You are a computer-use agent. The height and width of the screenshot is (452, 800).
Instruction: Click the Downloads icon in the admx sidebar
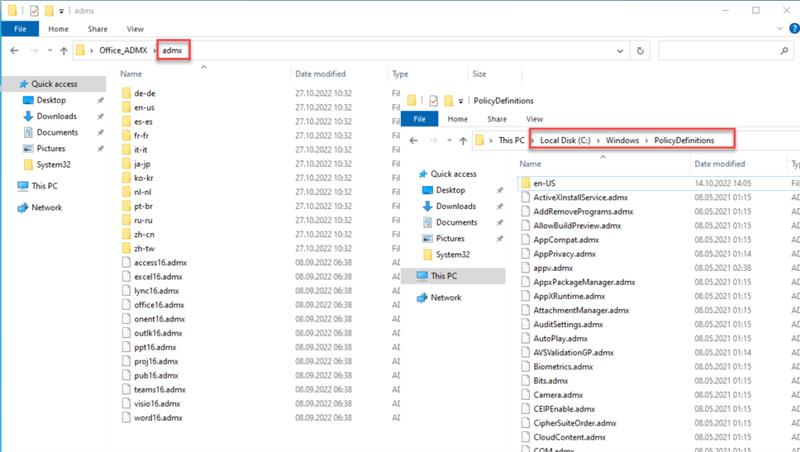click(29, 116)
